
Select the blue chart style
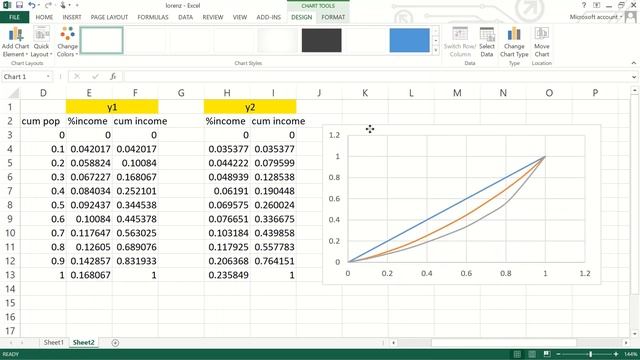[409, 40]
